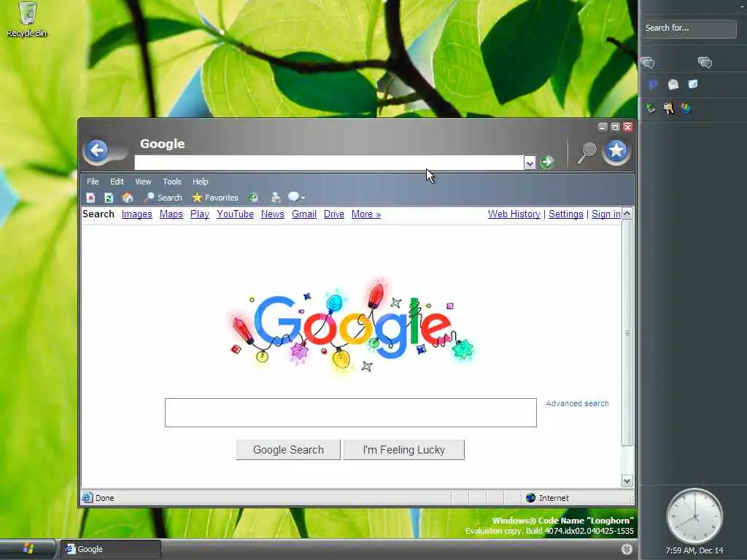Minimize the Google browser window
The image size is (747, 560).
click(x=603, y=127)
